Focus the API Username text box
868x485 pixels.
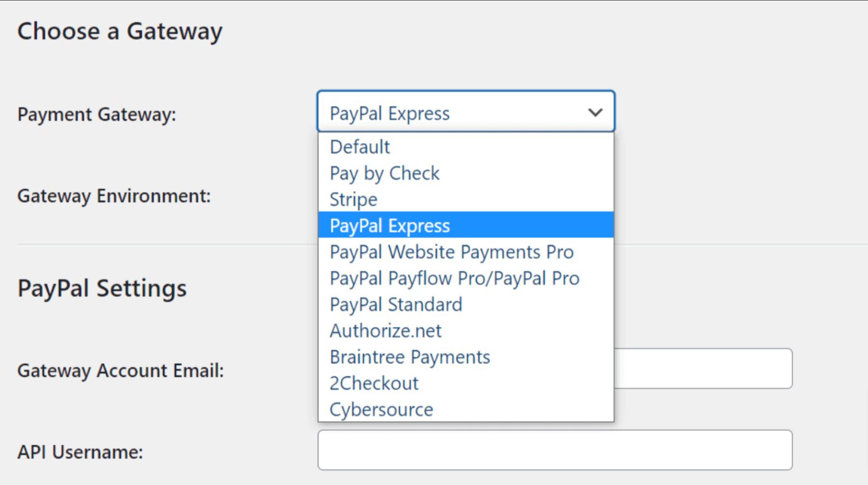pyautogui.click(x=555, y=450)
